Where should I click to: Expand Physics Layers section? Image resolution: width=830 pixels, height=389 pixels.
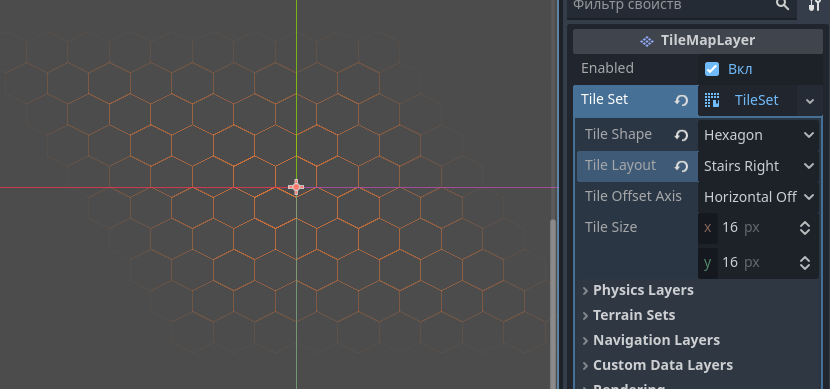pos(643,290)
